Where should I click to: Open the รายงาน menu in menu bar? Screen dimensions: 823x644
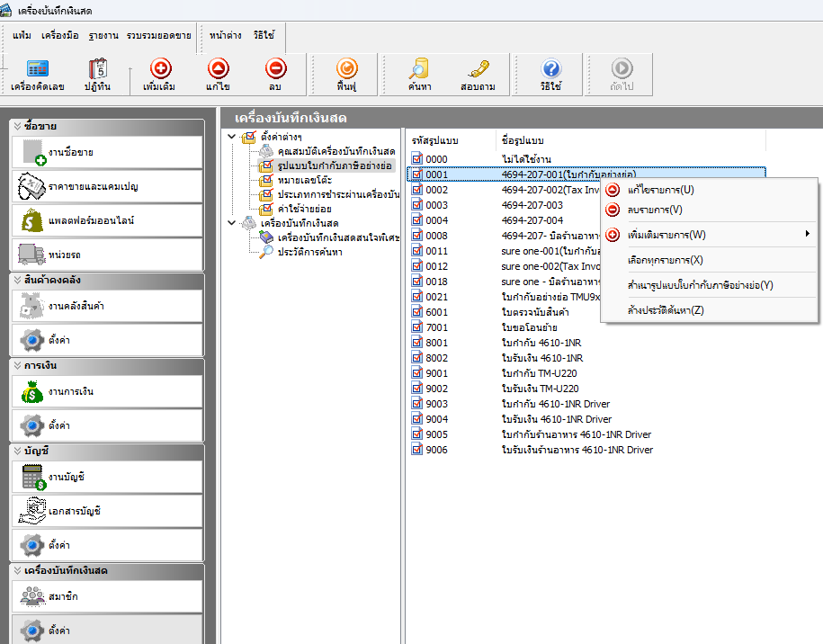pyautogui.click(x=104, y=36)
